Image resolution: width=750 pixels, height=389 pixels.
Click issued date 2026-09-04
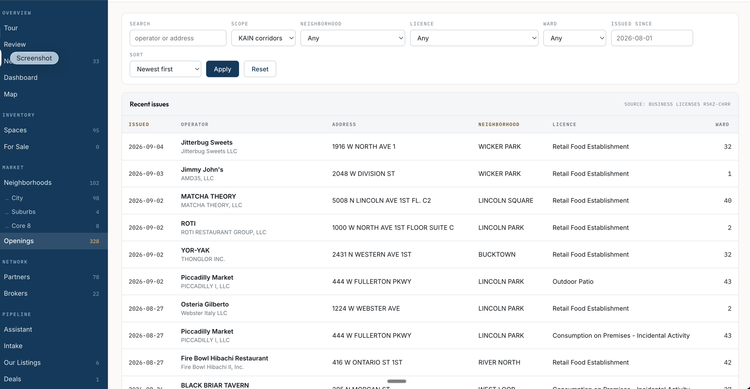pos(146,147)
